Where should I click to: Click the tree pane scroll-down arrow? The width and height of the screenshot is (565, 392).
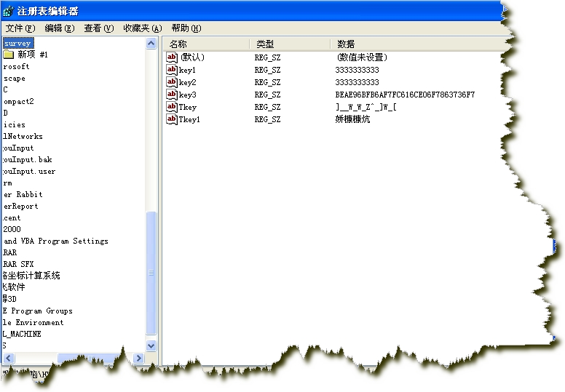(151, 345)
